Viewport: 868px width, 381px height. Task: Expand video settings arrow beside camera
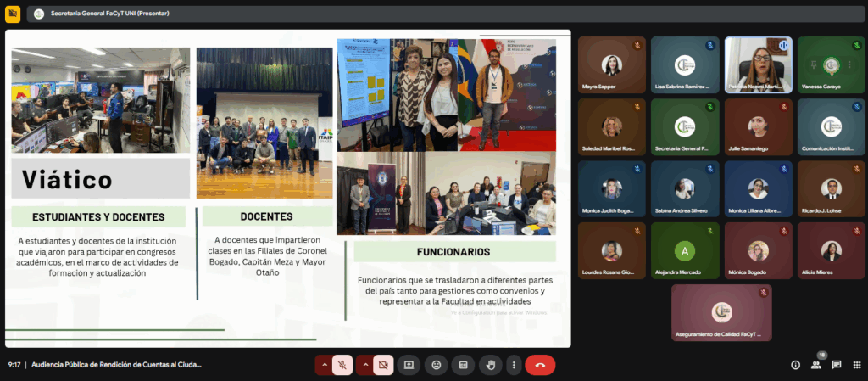point(364,365)
